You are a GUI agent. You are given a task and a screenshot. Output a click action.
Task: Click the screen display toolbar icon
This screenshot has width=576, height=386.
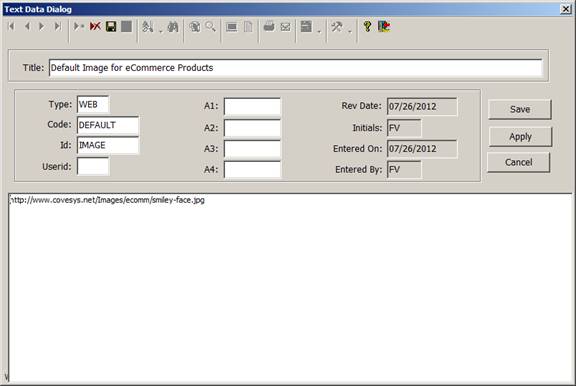(x=232, y=27)
